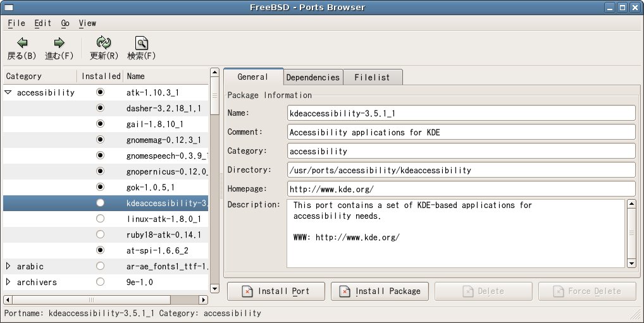Toggle installed radio for 9e-1.0
The image size is (644, 323).
click(100, 282)
